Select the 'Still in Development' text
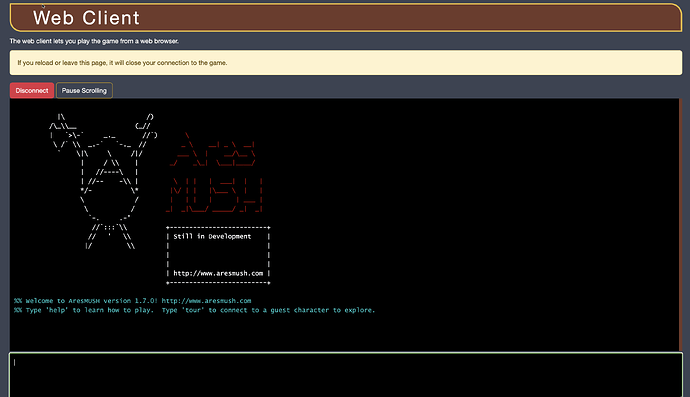The image size is (690, 397). (x=212, y=236)
